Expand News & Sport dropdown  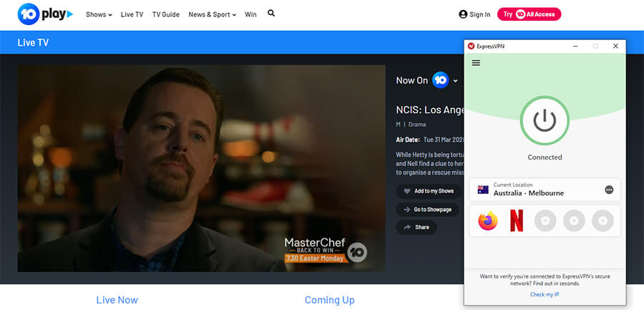click(213, 14)
